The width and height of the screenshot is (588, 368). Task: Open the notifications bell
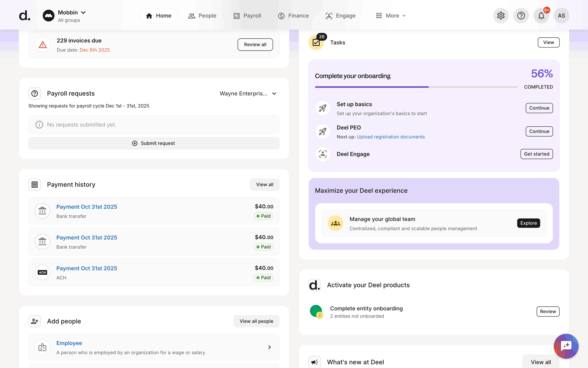[x=541, y=16]
